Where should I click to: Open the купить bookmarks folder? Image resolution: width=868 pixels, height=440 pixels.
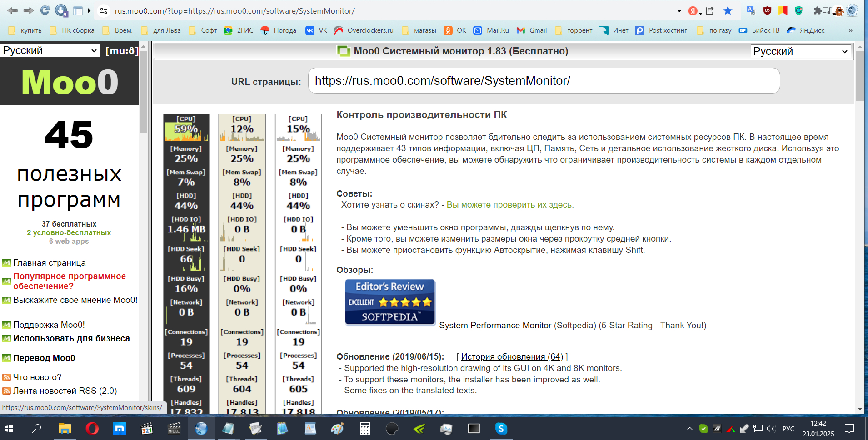25,30
